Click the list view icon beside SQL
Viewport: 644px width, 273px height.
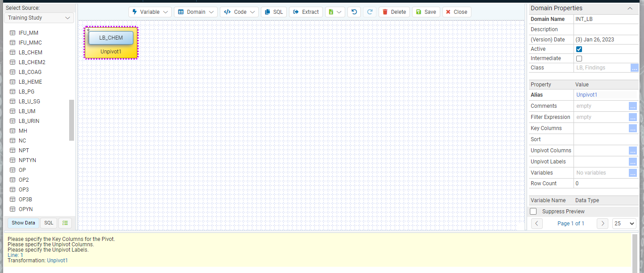[x=65, y=223]
